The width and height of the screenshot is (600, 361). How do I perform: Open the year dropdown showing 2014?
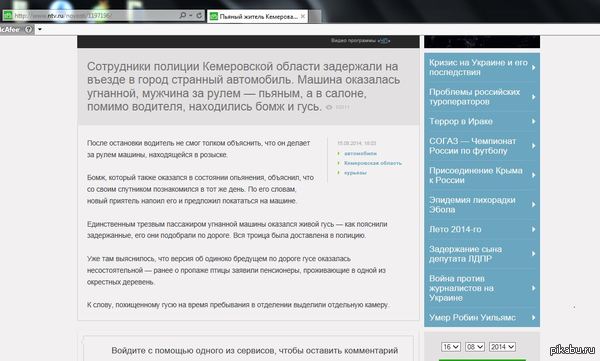pyautogui.click(x=502, y=347)
